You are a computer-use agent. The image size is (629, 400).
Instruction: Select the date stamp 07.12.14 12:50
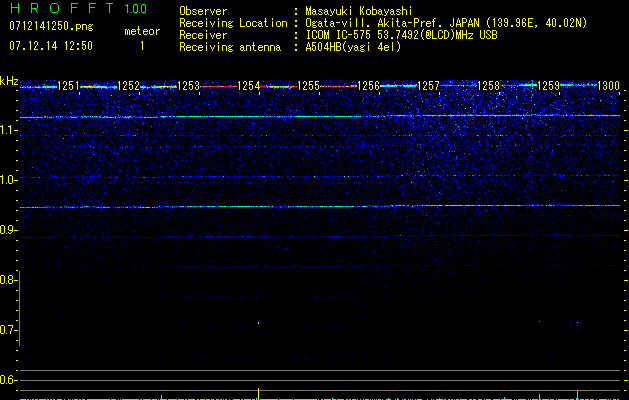pyautogui.click(x=51, y=46)
